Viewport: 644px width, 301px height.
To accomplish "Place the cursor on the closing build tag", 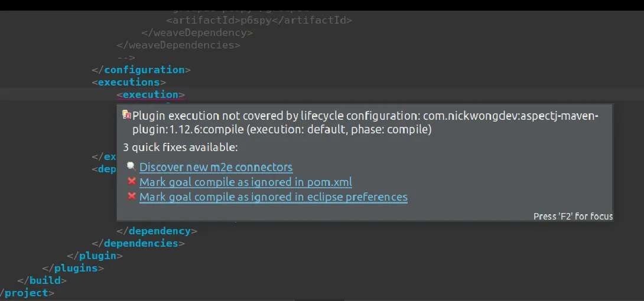I will [41, 280].
